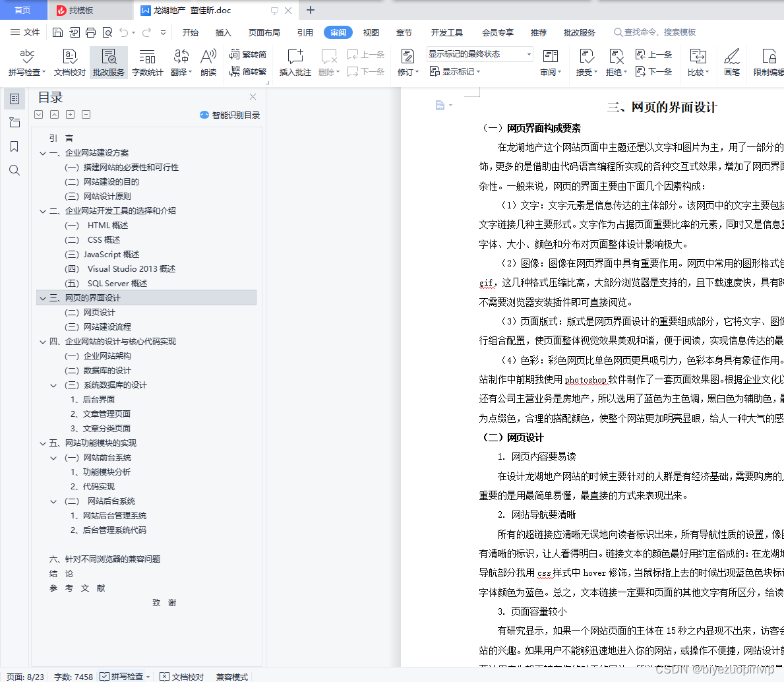This screenshot has height=682, width=784.
Task: Click the print preview icon
Action: point(107,32)
